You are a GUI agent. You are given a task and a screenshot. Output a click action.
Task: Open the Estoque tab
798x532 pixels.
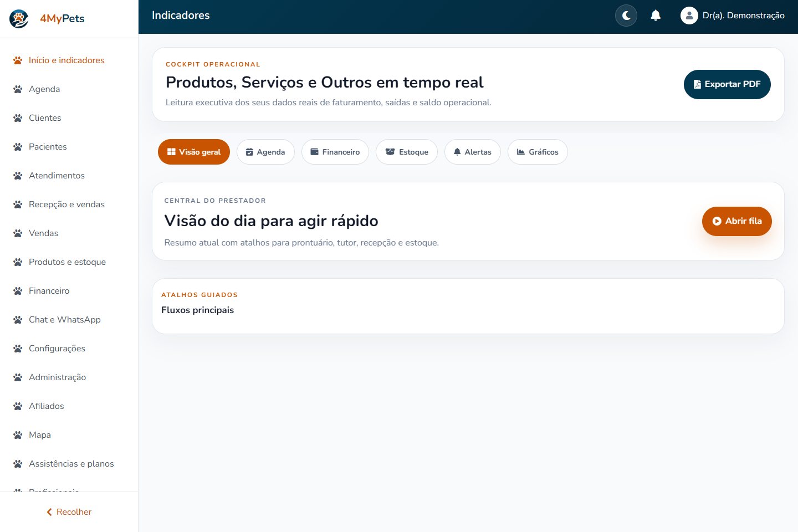pos(407,152)
